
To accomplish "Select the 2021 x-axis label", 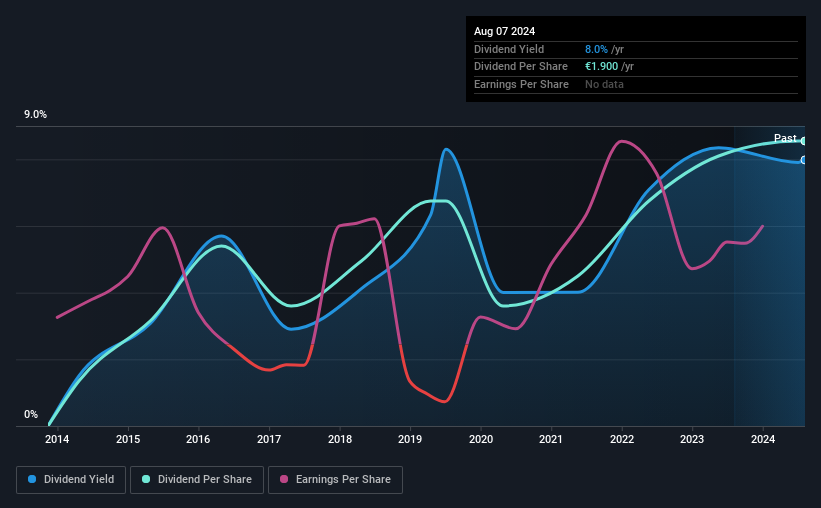I will [x=551, y=439].
